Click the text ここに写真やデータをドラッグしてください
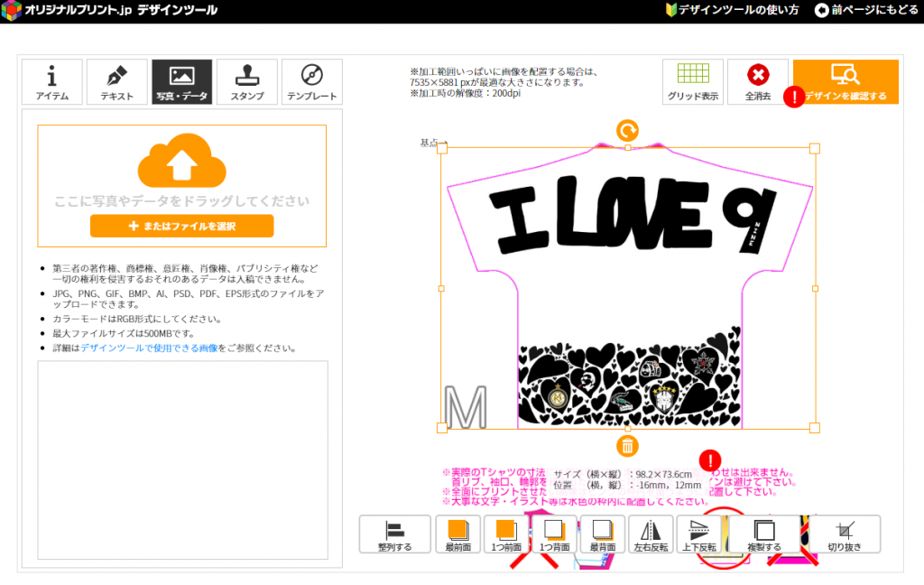 (181, 201)
